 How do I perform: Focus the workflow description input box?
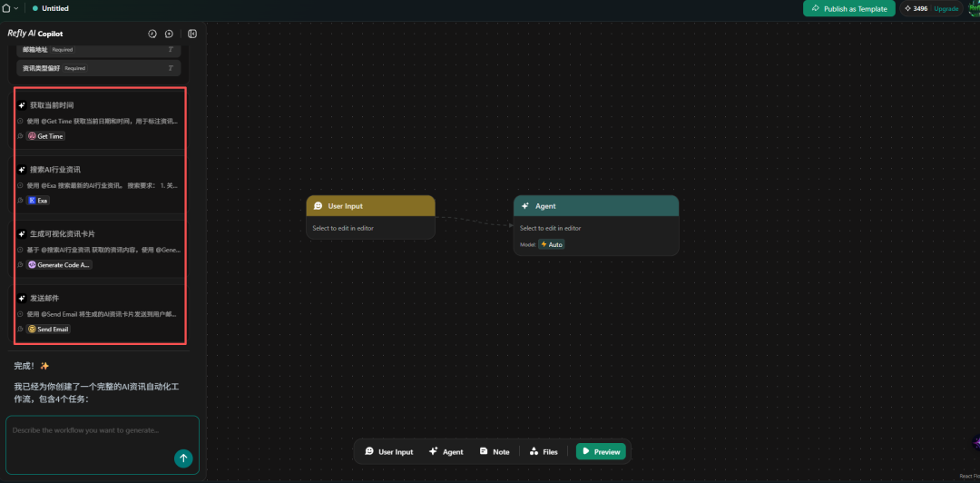tap(103, 445)
